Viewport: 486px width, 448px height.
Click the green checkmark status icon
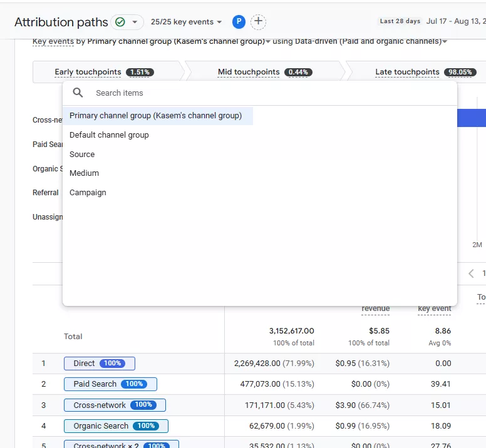pyautogui.click(x=120, y=22)
